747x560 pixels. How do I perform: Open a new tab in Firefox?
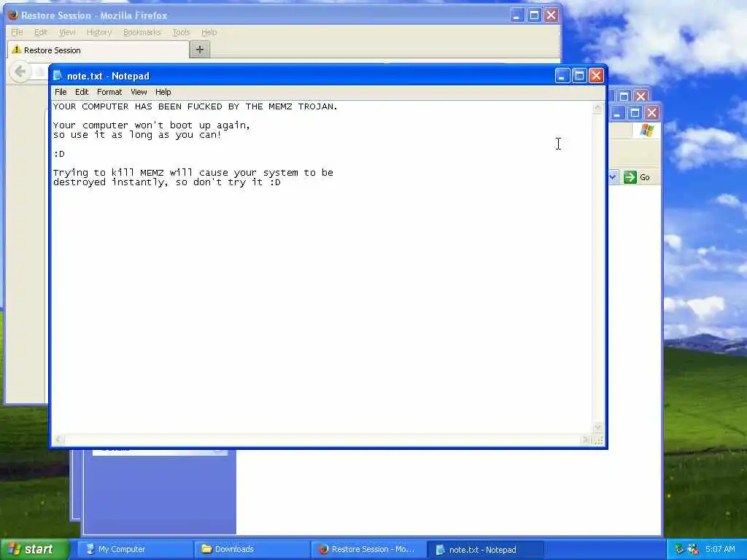(200, 50)
